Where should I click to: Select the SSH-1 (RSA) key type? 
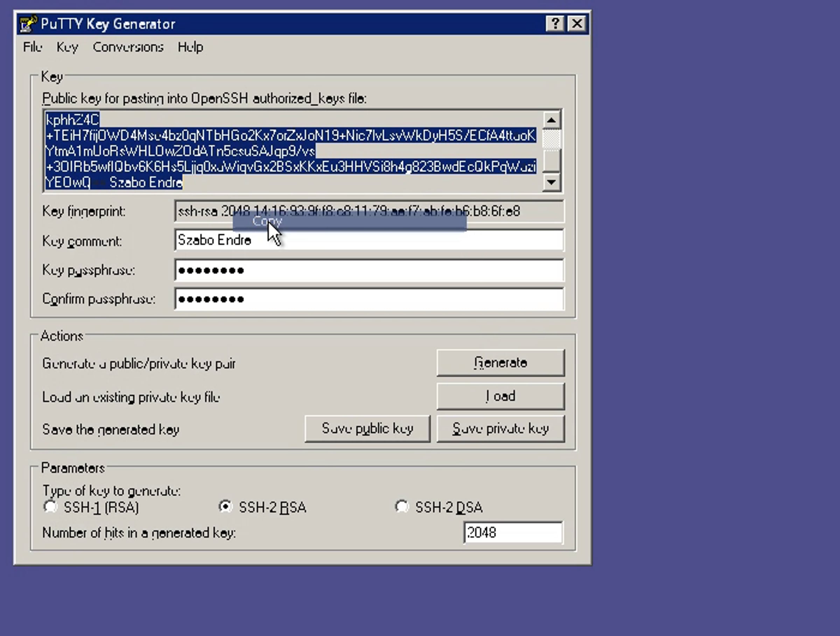tap(50, 506)
